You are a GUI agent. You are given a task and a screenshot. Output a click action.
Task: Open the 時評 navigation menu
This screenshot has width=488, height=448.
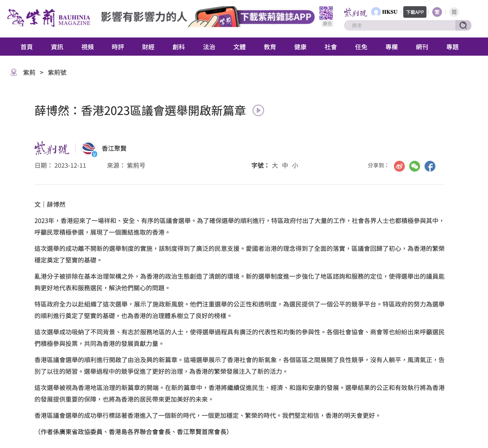[118, 47]
